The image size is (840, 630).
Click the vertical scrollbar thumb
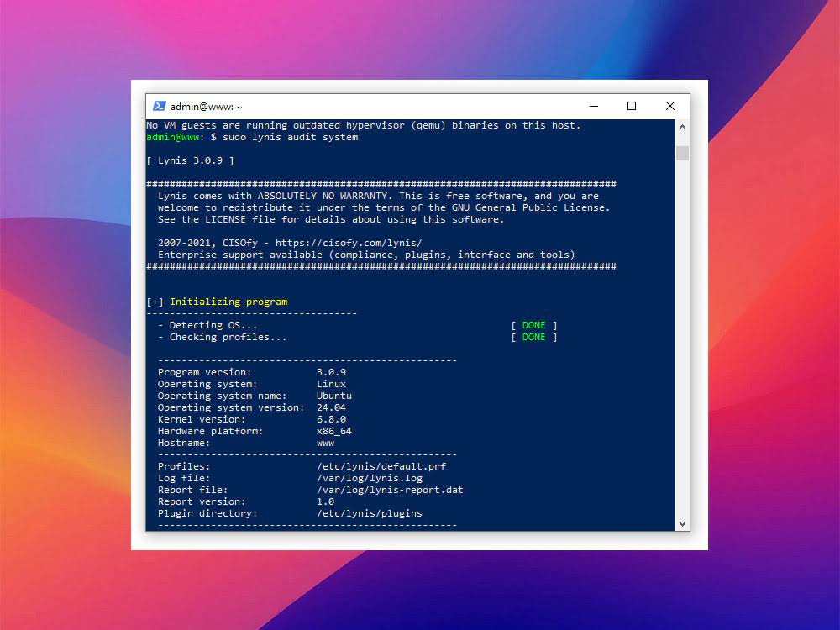coord(682,153)
